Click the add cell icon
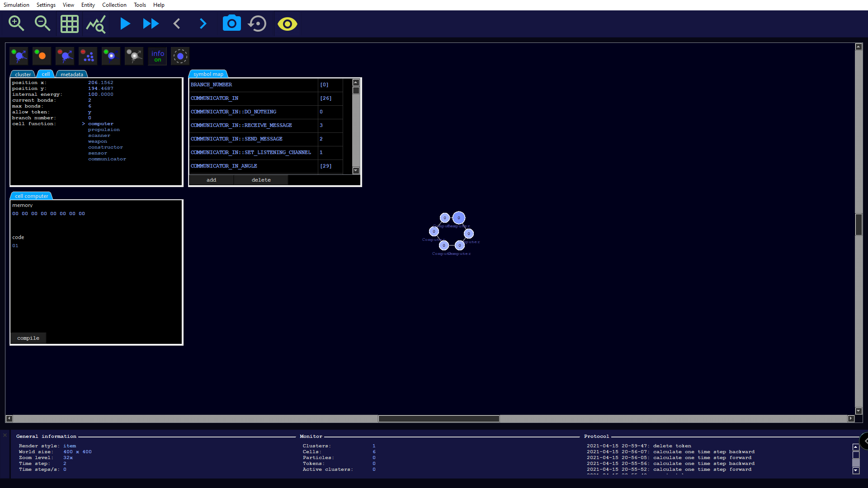Screen dimensions: 868x488 (x=19, y=56)
